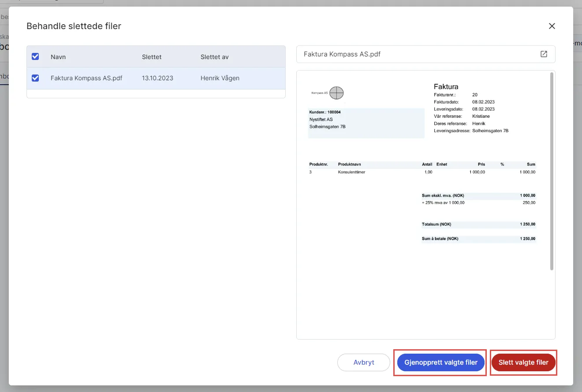Toggle the select-all checkbox in table header
582x392 pixels.
coord(35,56)
